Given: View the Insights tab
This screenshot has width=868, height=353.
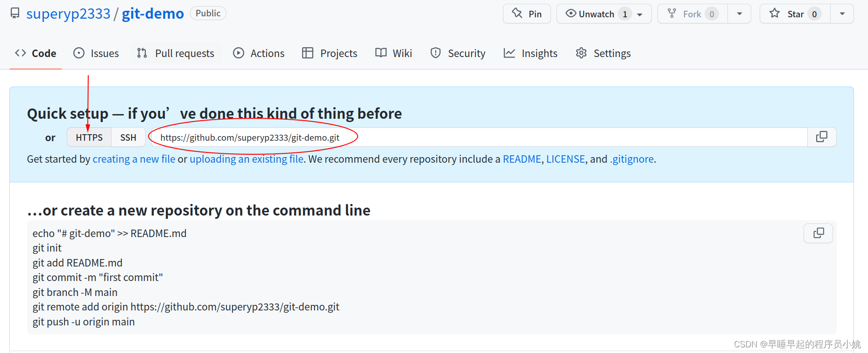Looking at the screenshot, I should tap(531, 53).
